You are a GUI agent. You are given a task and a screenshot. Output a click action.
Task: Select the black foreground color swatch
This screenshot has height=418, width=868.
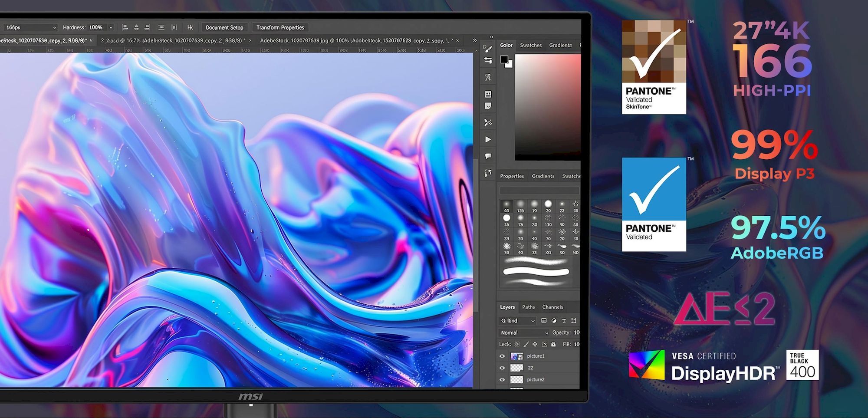504,59
